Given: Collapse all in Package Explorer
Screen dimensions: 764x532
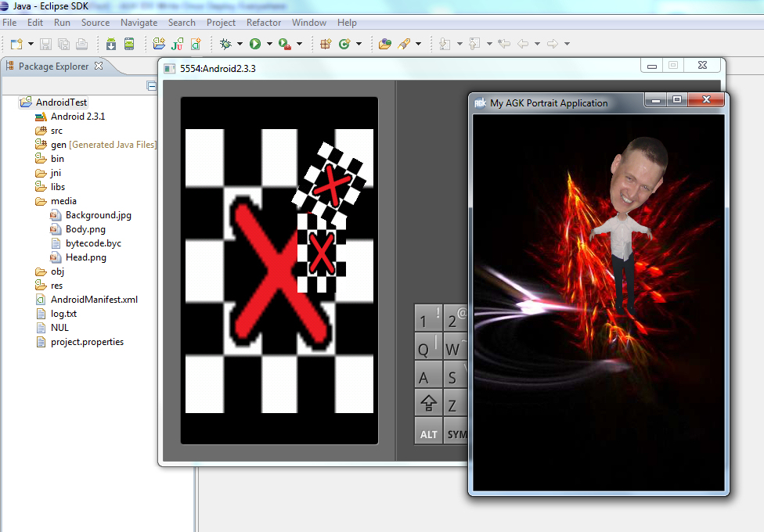Looking at the screenshot, I should 152,86.
